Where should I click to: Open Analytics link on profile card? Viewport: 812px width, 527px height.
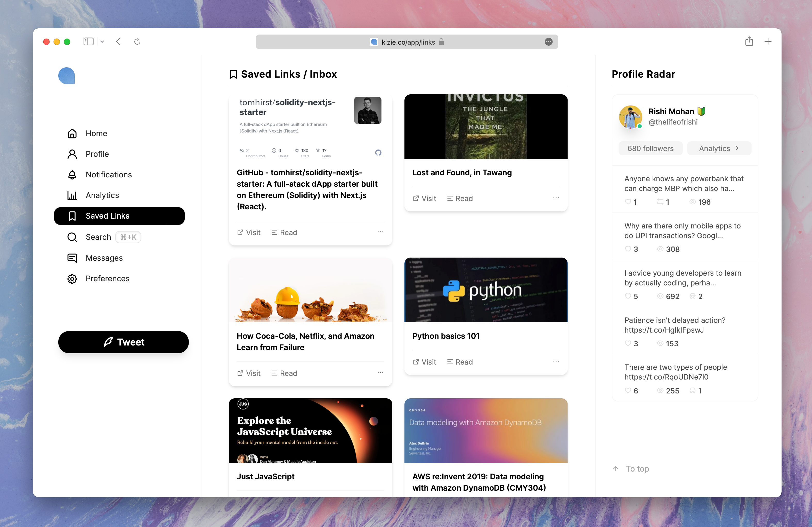719,148
